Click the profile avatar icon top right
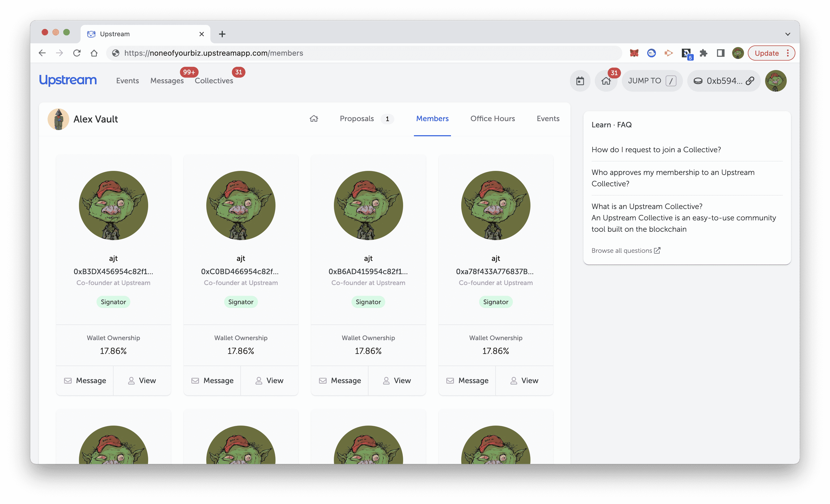The height and width of the screenshot is (504, 830). (775, 80)
